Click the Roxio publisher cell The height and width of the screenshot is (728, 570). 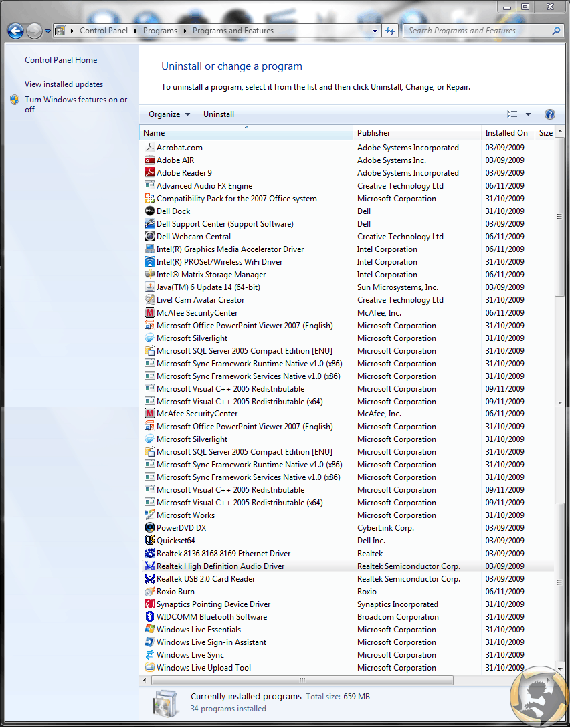point(367,592)
